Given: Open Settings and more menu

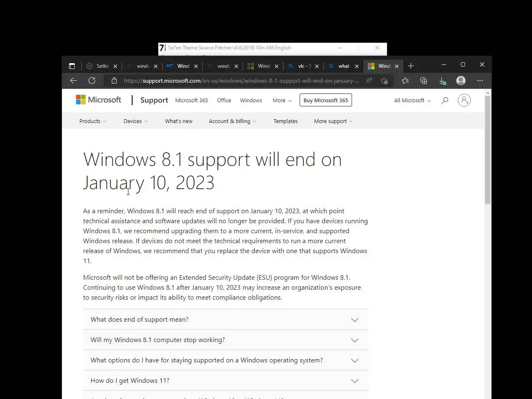Looking at the screenshot, I should coord(480,81).
